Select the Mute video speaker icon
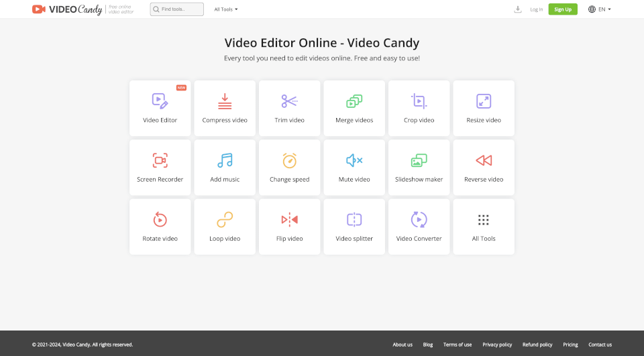Screen dimensions: 644x356 click(354, 160)
